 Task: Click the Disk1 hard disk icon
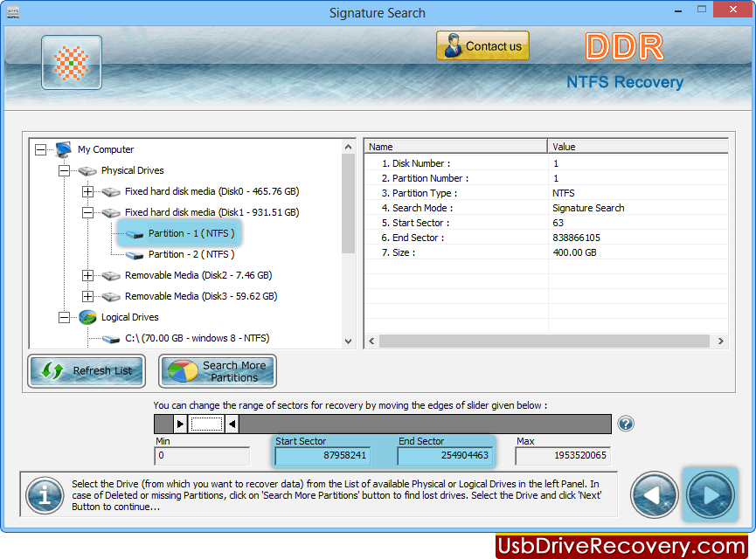[111, 212]
